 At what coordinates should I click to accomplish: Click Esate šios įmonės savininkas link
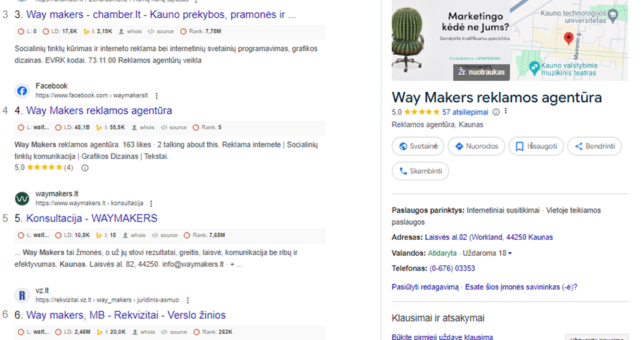(x=521, y=287)
